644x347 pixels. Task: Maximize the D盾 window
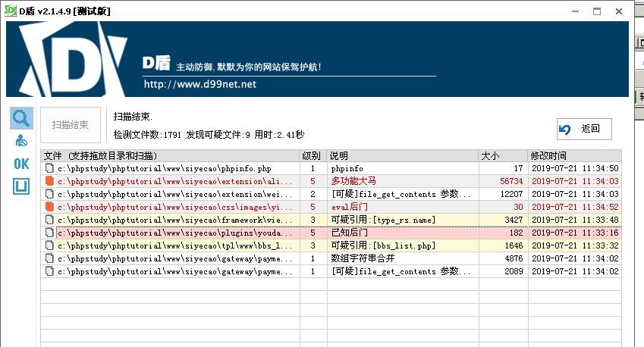(x=597, y=11)
